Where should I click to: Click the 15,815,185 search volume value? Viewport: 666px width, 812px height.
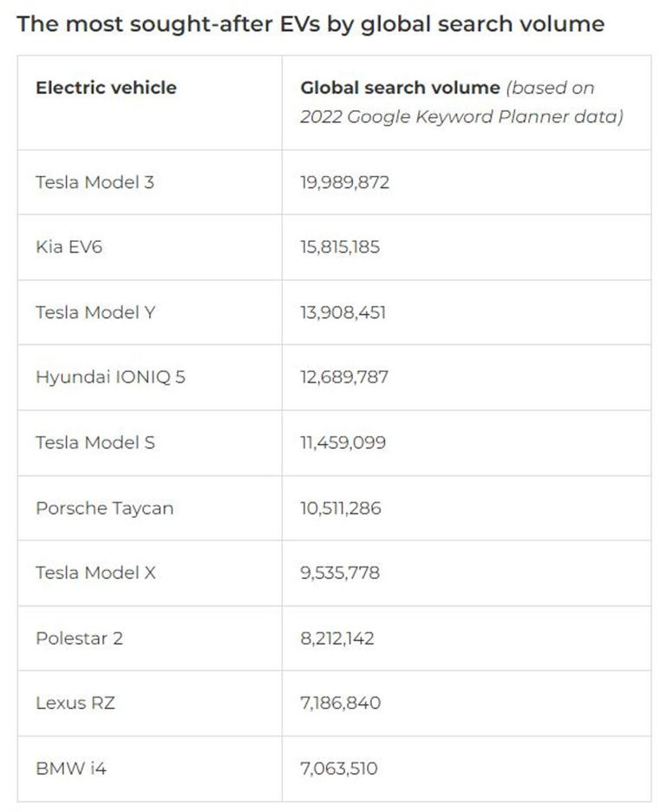pos(340,247)
